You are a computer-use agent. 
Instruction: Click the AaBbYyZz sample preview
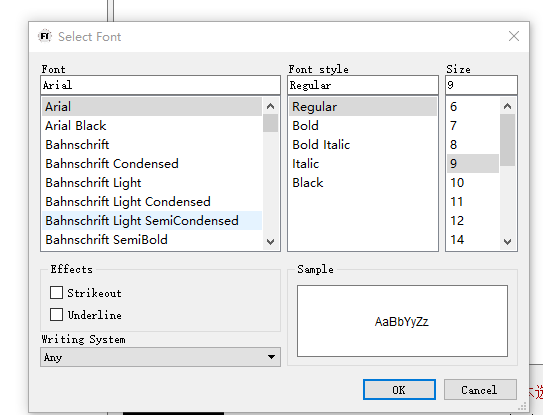[402, 322]
